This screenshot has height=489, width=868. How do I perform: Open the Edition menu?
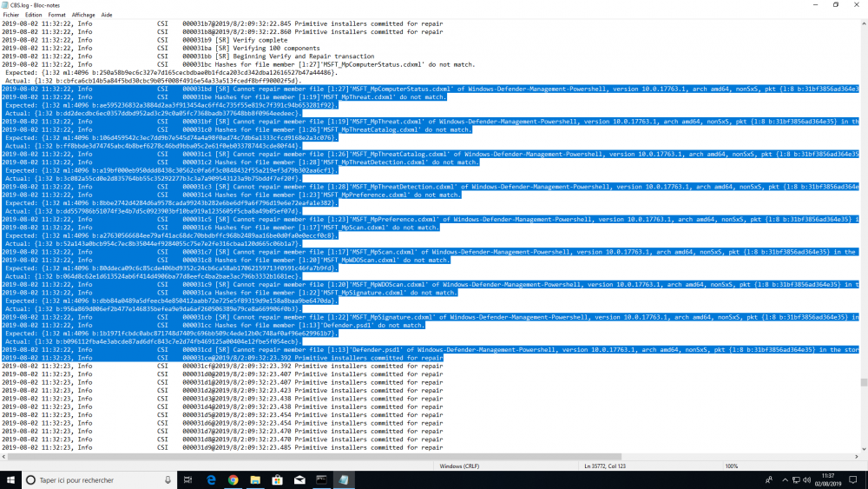click(x=33, y=15)
